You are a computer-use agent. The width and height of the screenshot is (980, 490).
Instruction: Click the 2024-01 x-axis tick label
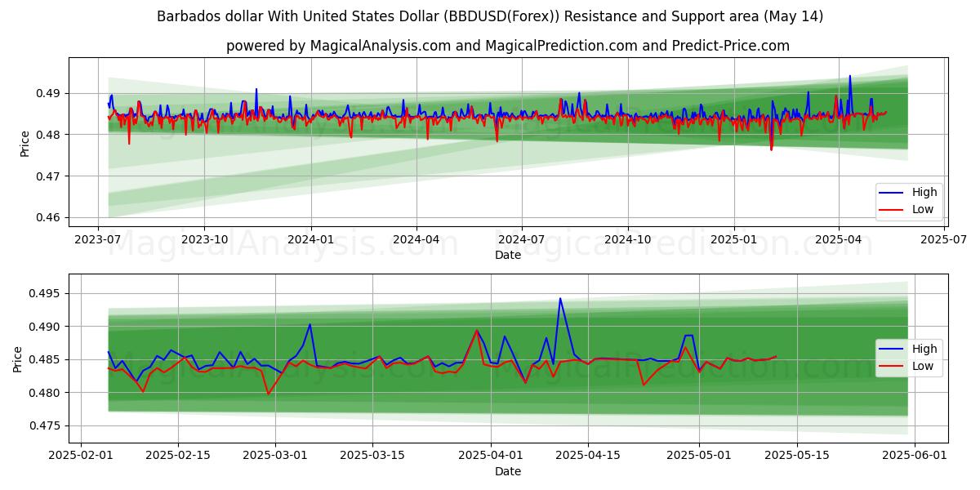coord(311,240)
